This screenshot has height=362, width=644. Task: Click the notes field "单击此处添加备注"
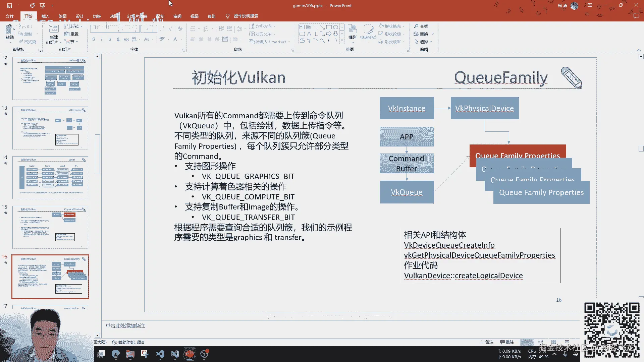pyautogui.click(x=125, y=326)
